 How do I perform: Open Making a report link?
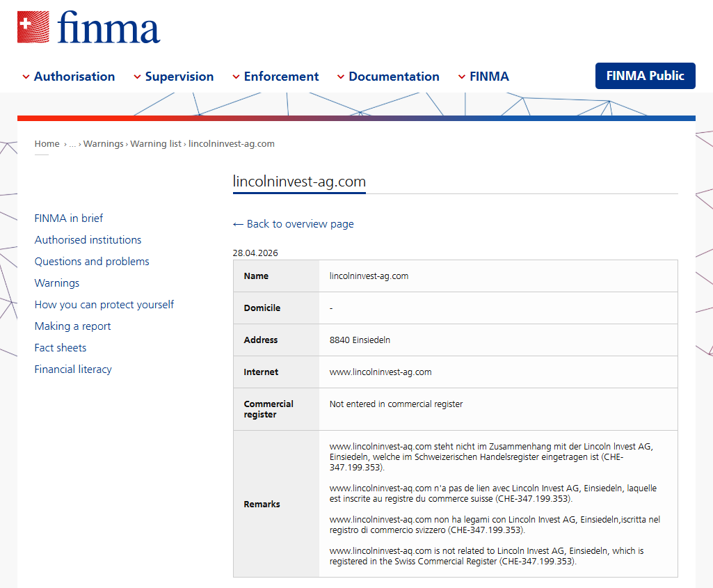73,326
